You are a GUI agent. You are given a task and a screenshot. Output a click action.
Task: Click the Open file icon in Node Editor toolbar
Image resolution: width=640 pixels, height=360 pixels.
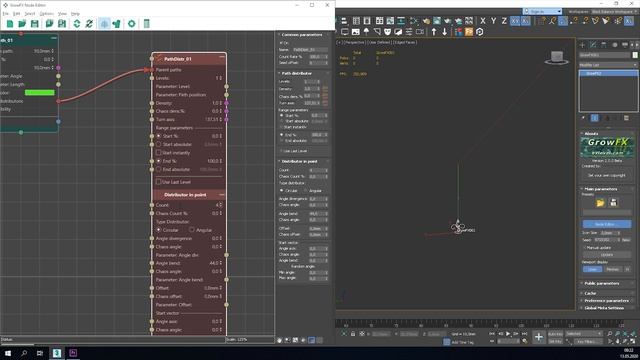tap(22, 24)
